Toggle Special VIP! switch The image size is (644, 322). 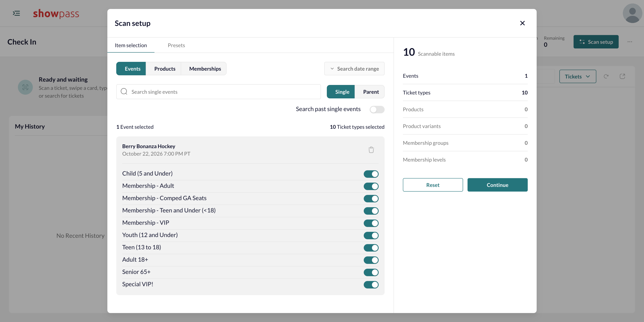pyautogui.click(x=371, y=284)
